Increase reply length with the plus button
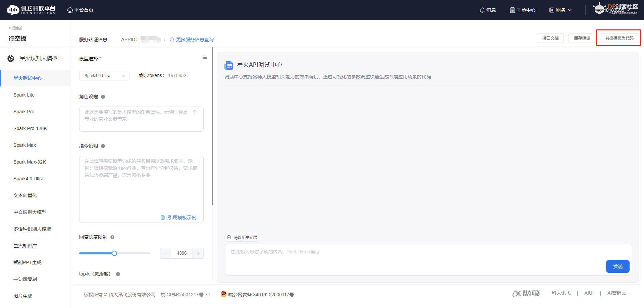This screenshot has width=644, height=308. coord(198,253)
